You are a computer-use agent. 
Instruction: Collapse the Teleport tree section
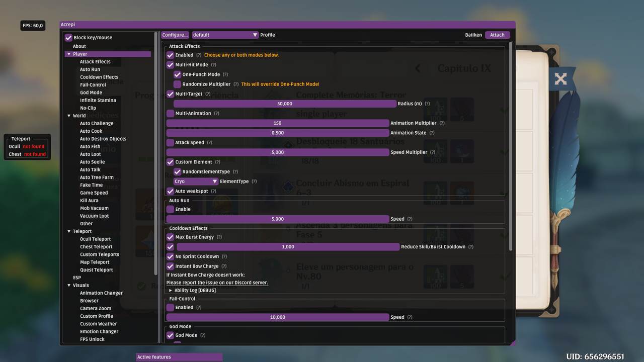[68, 231]
